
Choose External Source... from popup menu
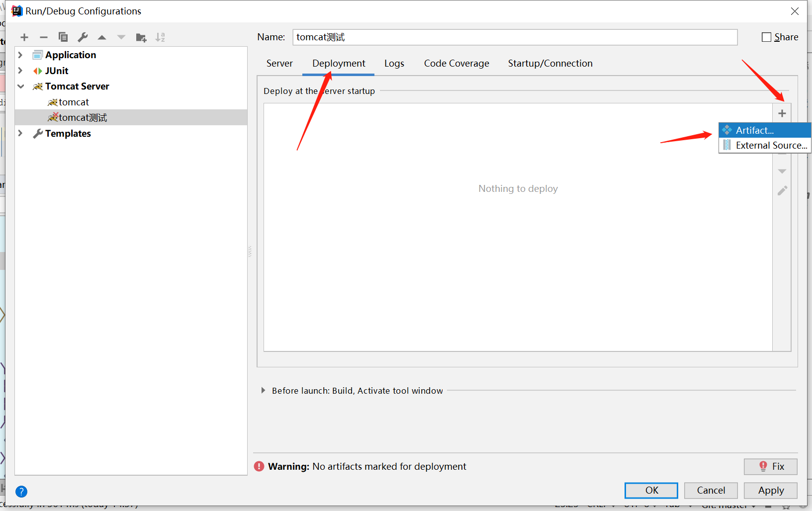pyautogui.click(x=765, y=145)
